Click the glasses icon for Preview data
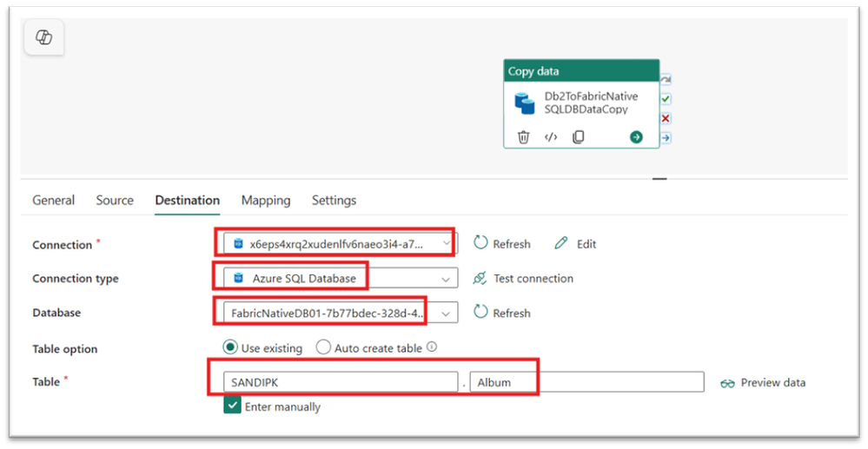Viewport: 868px width, 449px height. (727, 383)
